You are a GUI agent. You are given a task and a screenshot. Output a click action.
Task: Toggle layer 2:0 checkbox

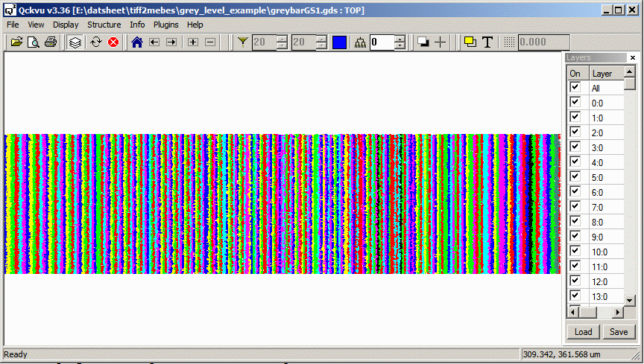[x=575, y=132]
